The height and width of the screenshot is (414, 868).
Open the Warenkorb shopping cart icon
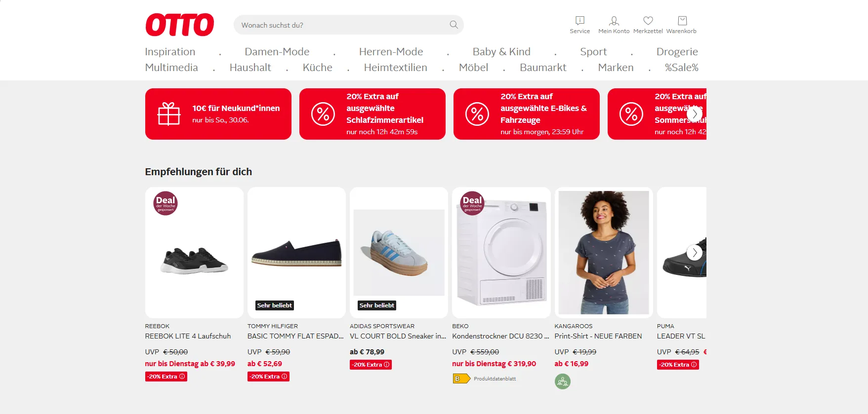click(x=682, y=21)
